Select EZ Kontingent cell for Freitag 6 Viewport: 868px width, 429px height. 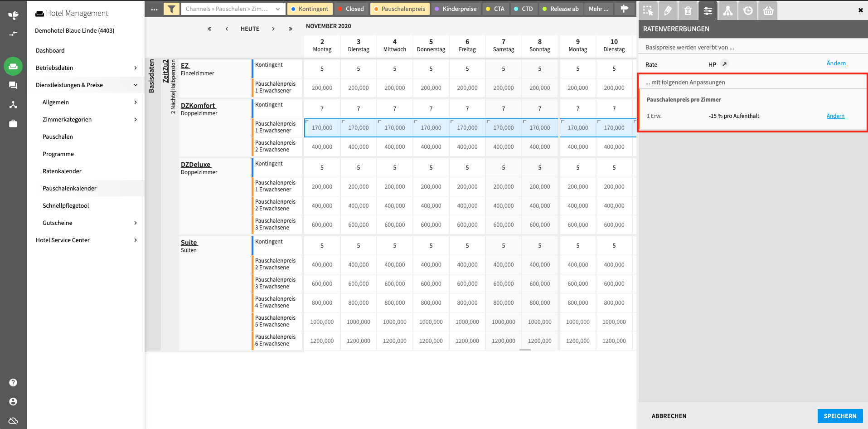[467, 68]
